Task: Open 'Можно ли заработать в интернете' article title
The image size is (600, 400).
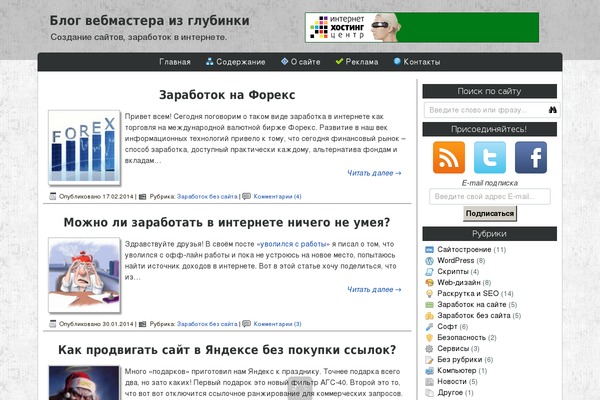Action: pyautogui.click(x=227, y=222)
